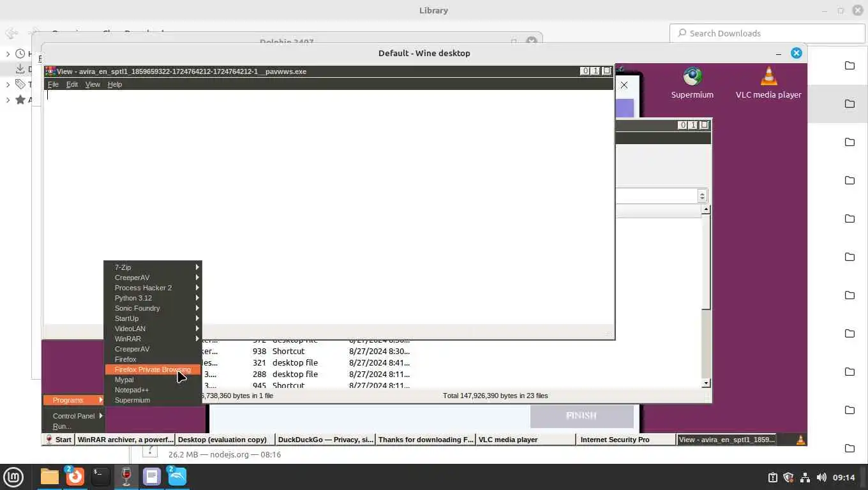
Task: Open Help menu in View window
Action: coord(115,84)
